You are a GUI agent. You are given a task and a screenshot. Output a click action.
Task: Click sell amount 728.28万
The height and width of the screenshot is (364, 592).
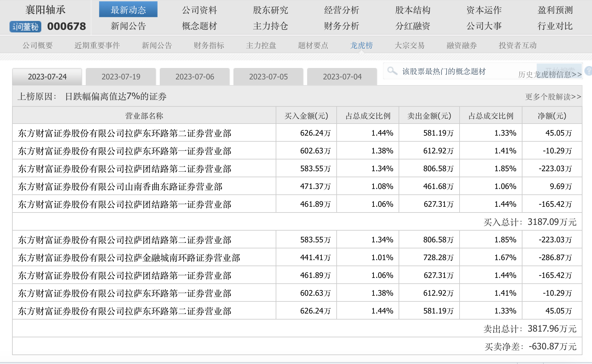[x=438, y=258]
